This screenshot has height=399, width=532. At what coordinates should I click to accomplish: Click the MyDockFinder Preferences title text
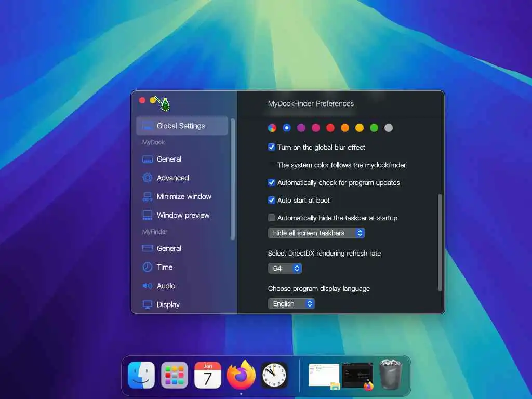click(311, 103)
